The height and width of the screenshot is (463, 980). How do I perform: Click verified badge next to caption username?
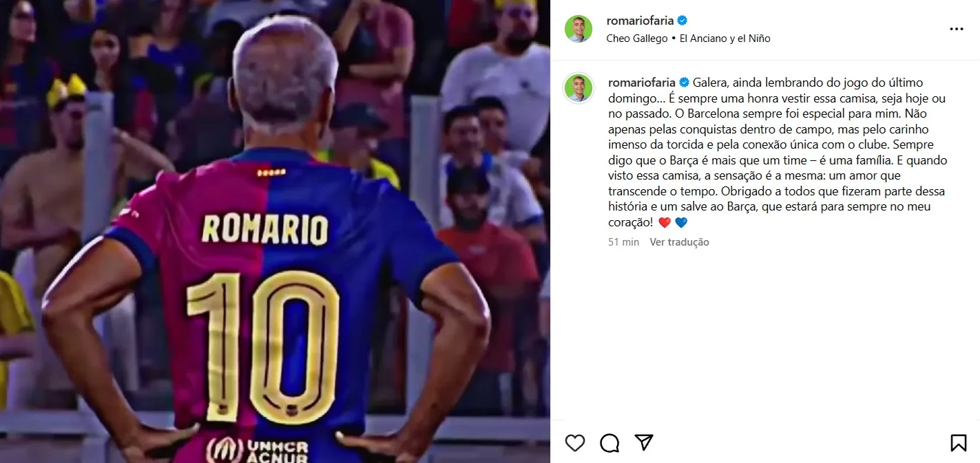tap(685, 83)
